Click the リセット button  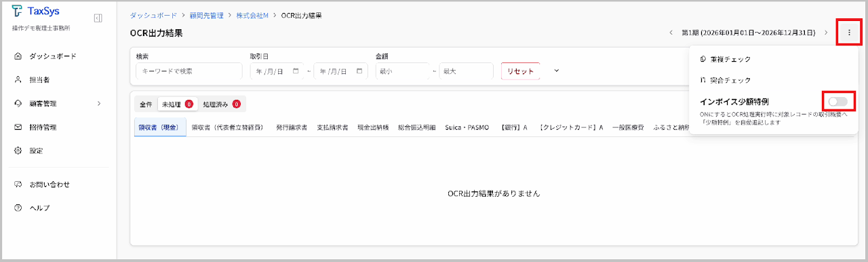tap(520, 71)
